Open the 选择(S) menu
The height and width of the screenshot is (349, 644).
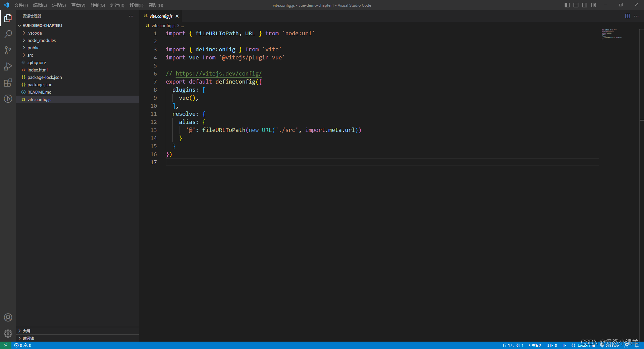point(59,5)
